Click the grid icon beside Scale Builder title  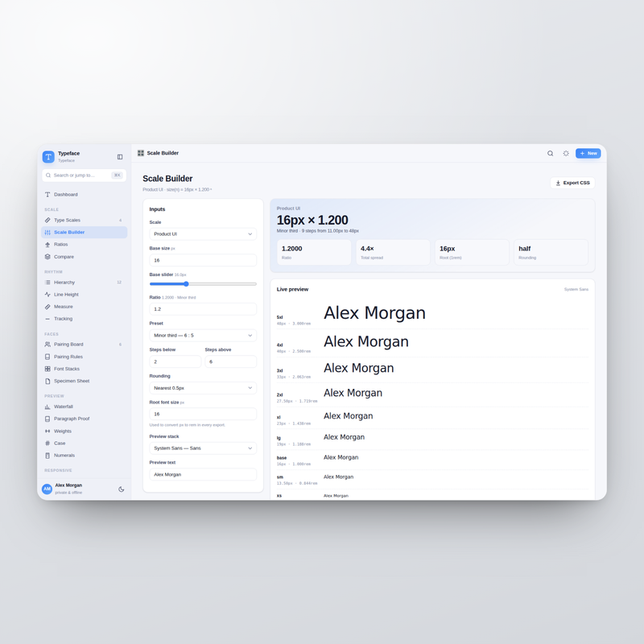coord(141,153)
